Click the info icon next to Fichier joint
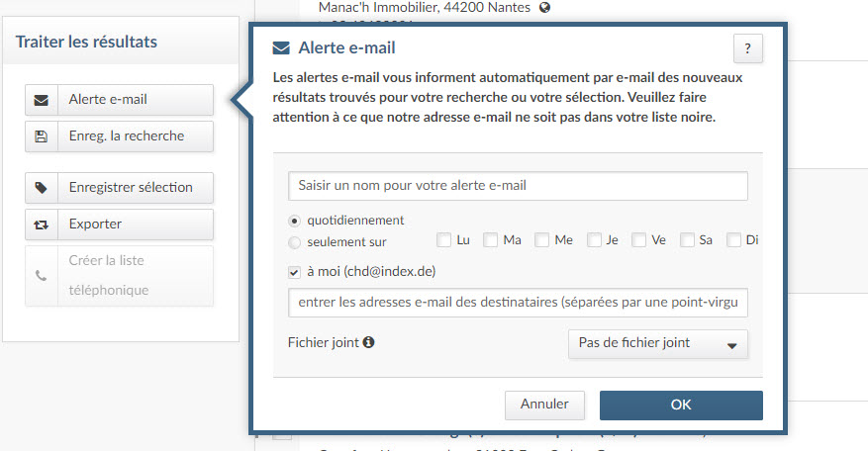868x451 pixels. point(369,342)
